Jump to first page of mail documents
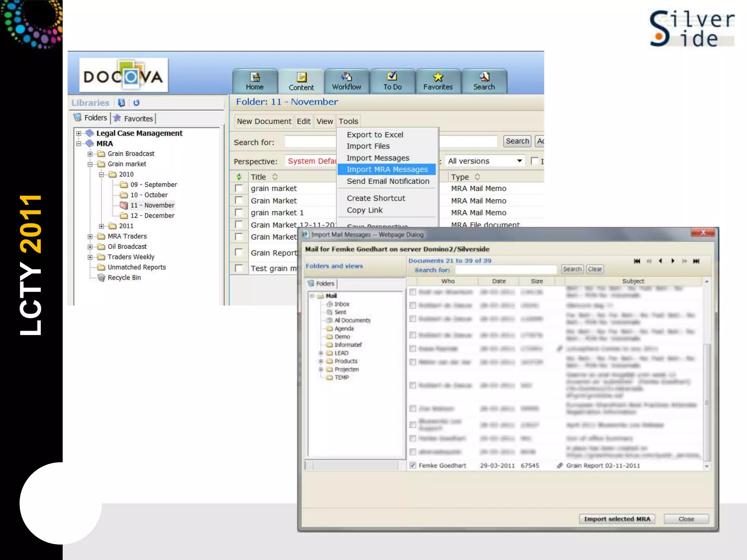Screen dimensions: 747x560 tap(637, 261)
